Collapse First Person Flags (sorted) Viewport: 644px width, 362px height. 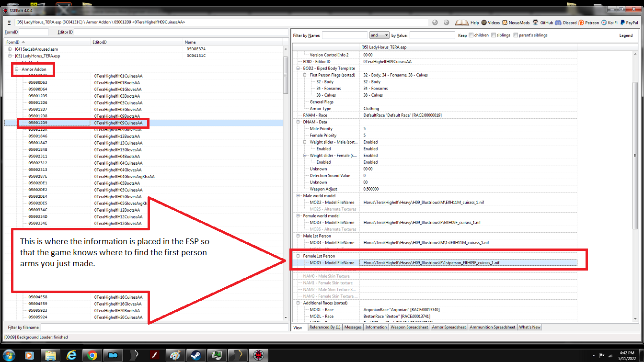pyautogui.click(x=306, y=75)
